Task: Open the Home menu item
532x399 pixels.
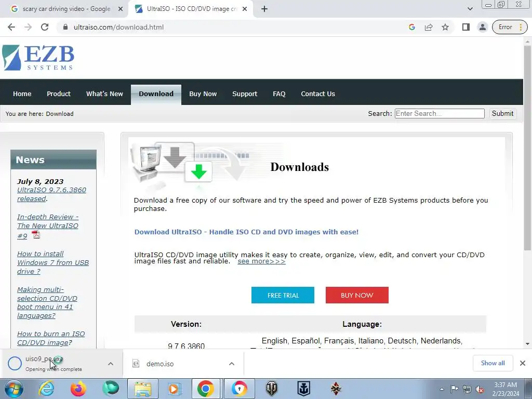Action: pos(22,94)
